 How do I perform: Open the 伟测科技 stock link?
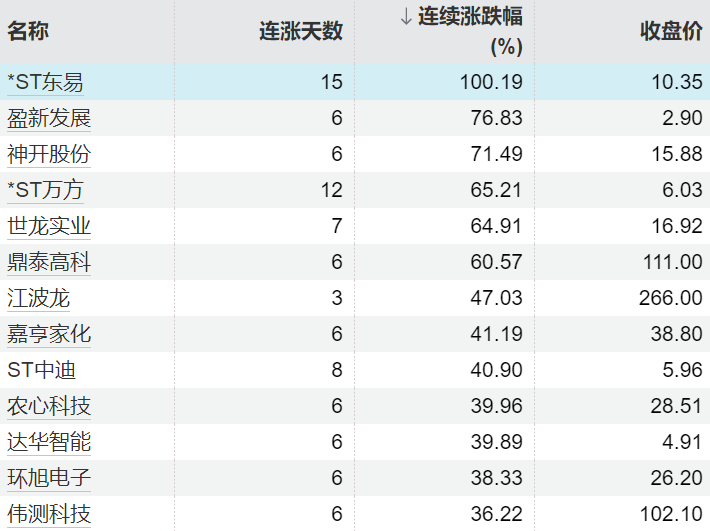(x=49, y=514)
